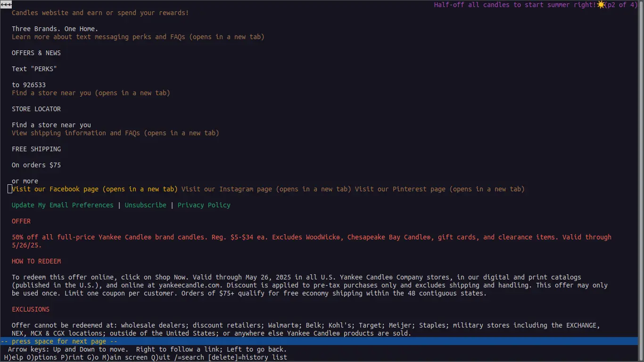Click the 'to 926533' line
Image resolution: width=644 pixels, height=362 pixels.
29,85
